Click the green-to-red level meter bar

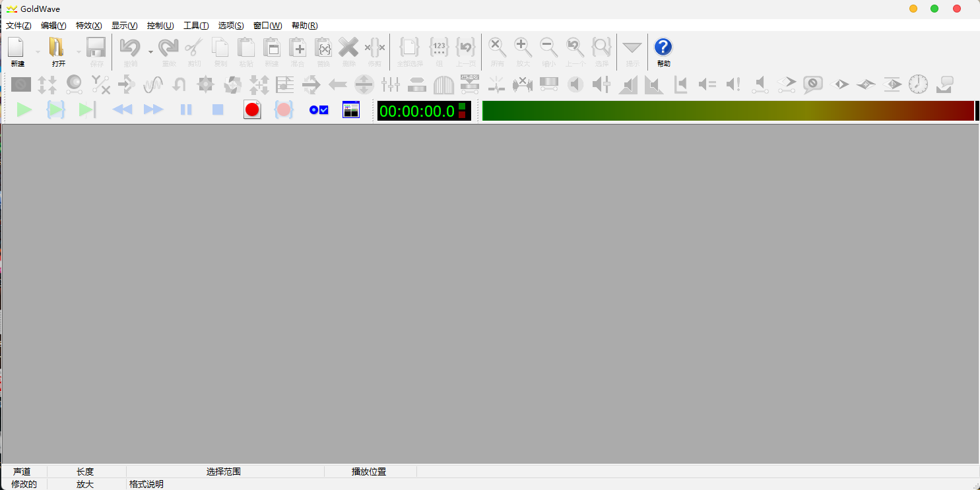pyautogui.click(x=728, y=111)
